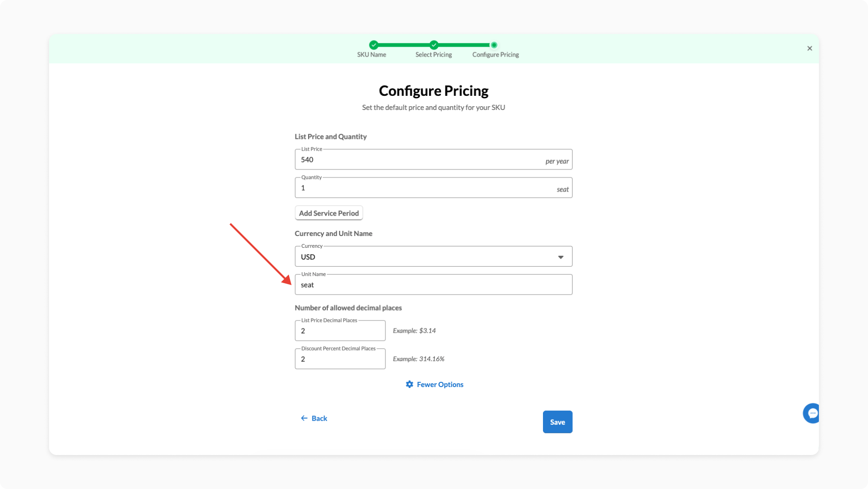This screenshot has height=489, width=868.
Task: Click into the Quantity input
Action: (x=425, y=188)
